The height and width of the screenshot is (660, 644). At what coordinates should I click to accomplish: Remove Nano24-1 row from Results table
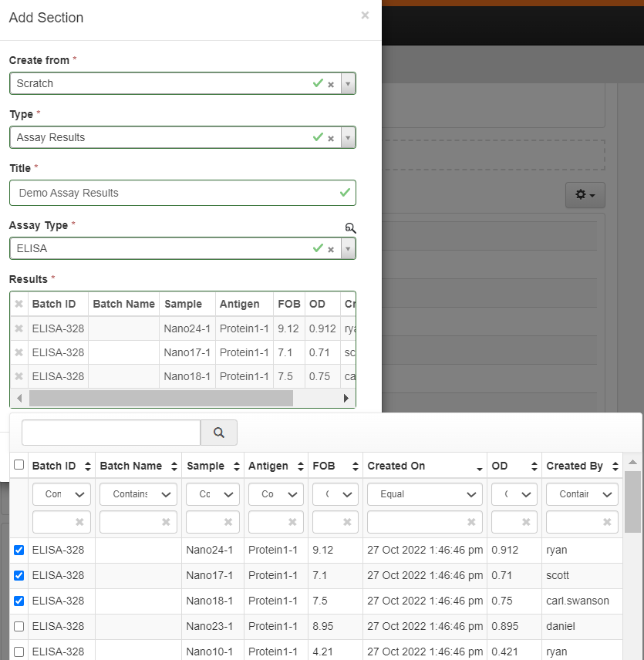(19, 328)
